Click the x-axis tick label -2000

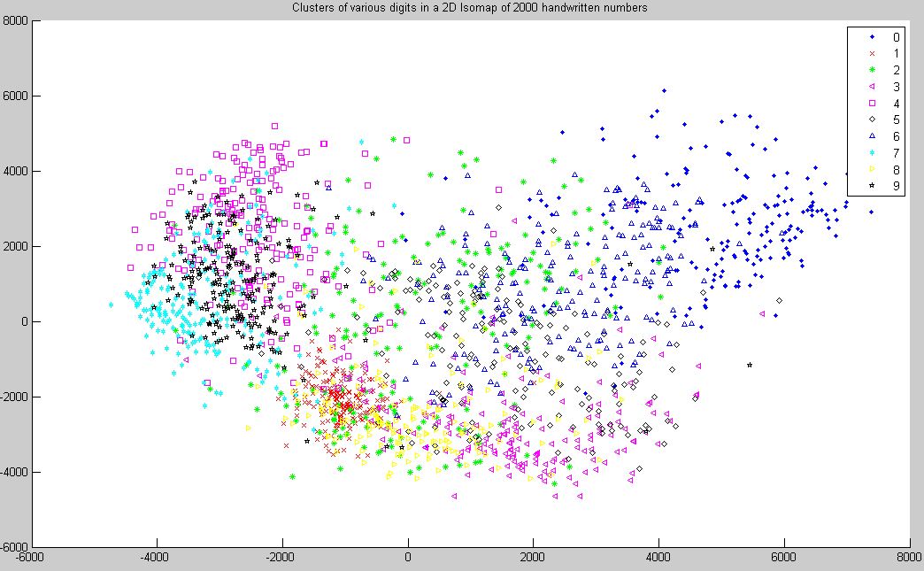pos(281,558)
